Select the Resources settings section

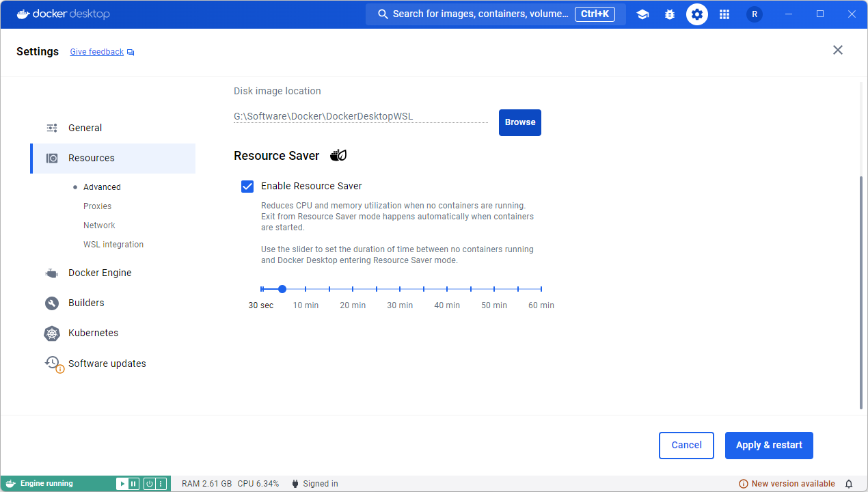point(113,158)
